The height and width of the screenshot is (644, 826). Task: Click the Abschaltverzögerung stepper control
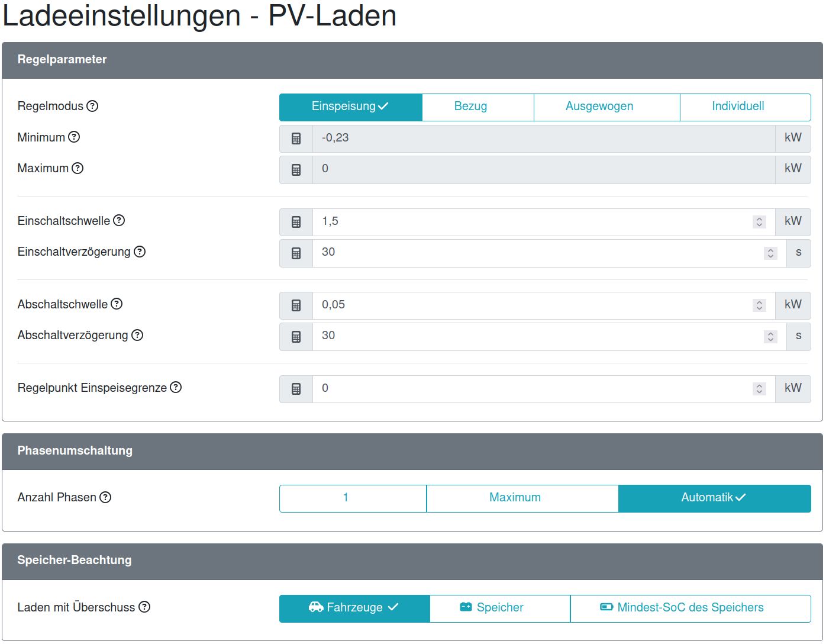coord(770,336)
